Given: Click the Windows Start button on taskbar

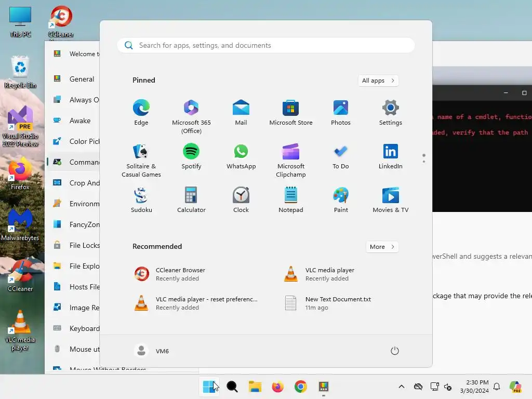Looking at the screenshot, I should click(x=209, y=387).
